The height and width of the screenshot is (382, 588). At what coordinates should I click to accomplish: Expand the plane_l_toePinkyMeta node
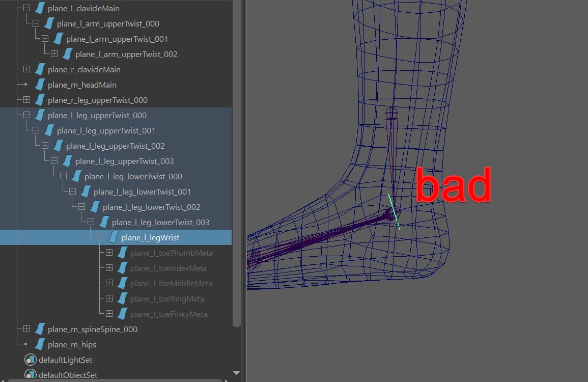pos(109,314)
